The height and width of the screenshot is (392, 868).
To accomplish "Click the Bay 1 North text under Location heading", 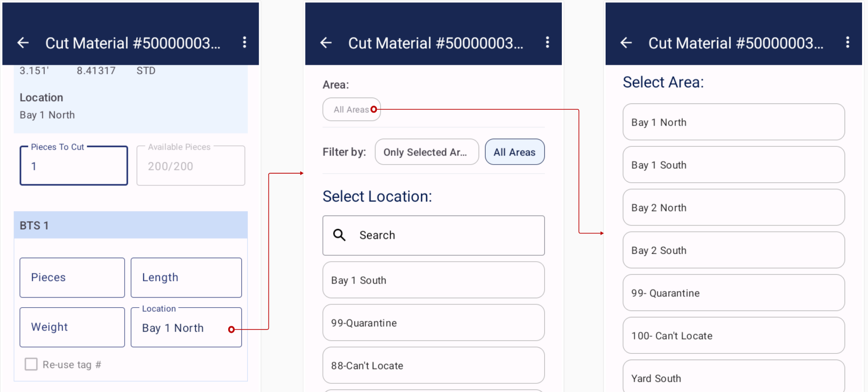I will point(47,115).
